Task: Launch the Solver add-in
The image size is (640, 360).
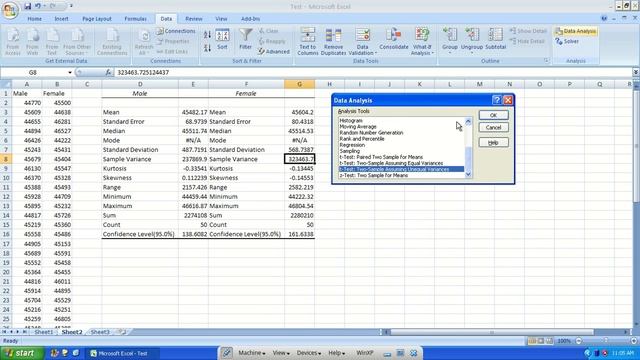Action: click(567, 41)
